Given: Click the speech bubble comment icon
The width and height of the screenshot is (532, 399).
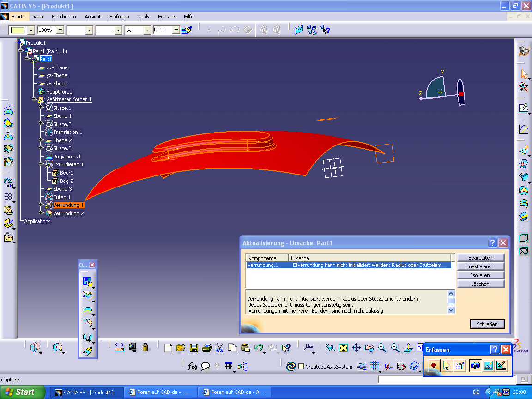Looking at the screenshot, I should 205,366.
